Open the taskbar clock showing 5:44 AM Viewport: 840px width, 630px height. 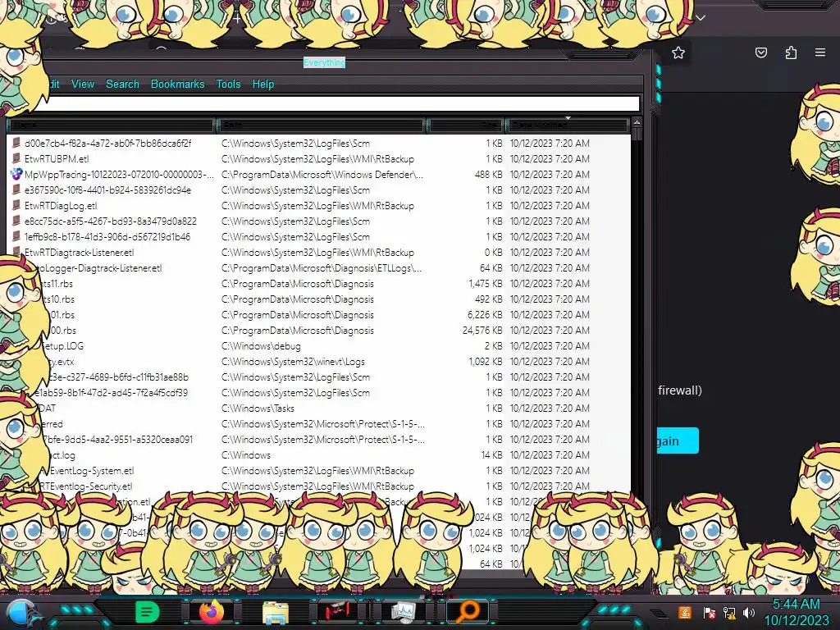pos(796,612)
